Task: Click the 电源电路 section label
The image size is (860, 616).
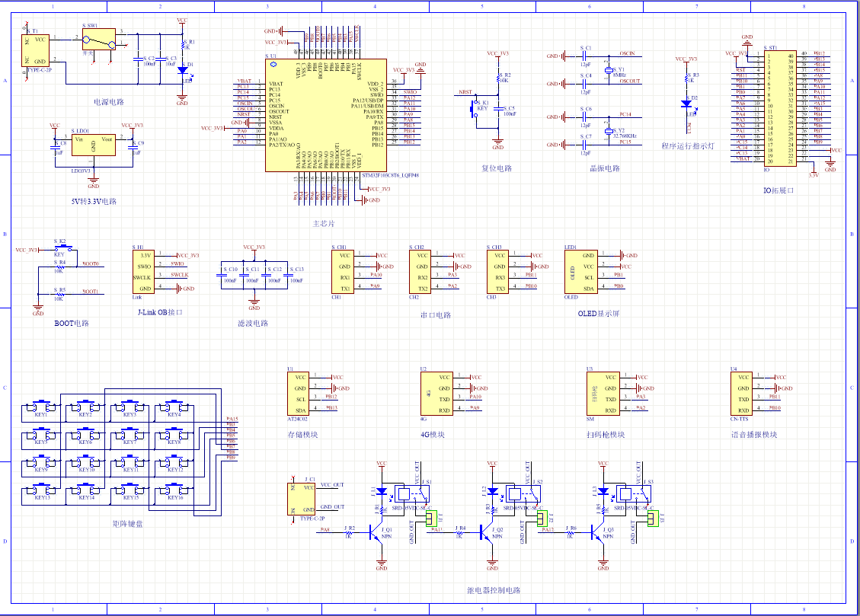Action: [109, 102]
